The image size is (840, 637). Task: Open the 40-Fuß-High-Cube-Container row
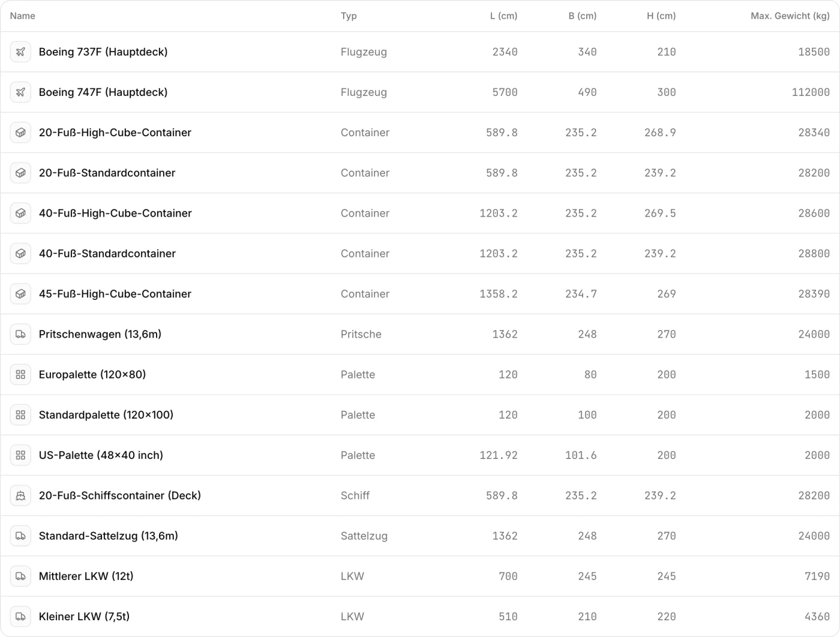pyautogui.click(x=420, y=213)
